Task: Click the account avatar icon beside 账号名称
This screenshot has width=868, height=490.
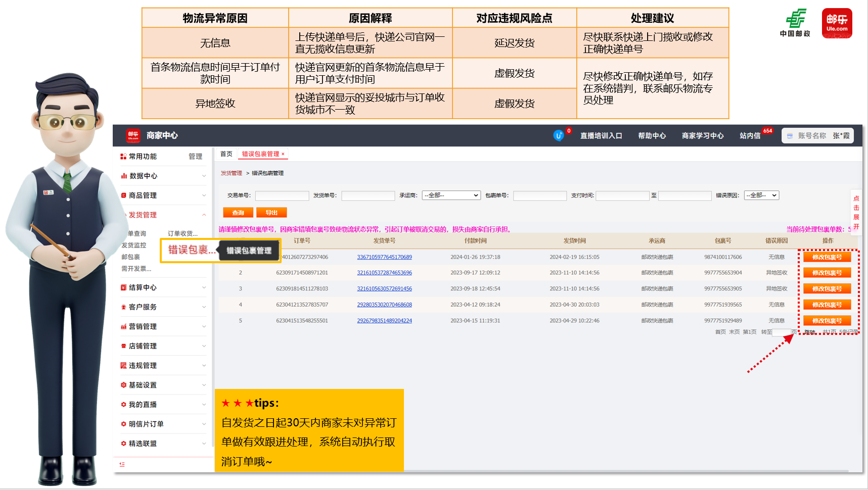Action: pos(790,136)
